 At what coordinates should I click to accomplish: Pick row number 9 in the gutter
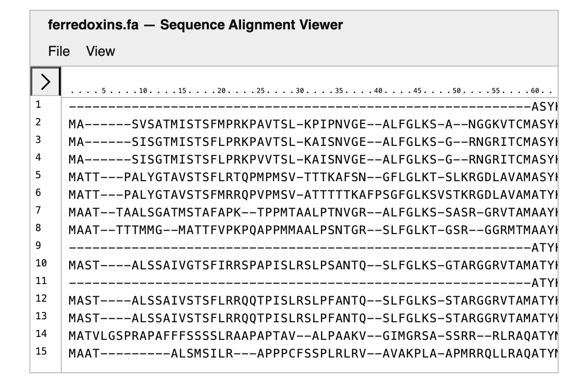point(38,245)
